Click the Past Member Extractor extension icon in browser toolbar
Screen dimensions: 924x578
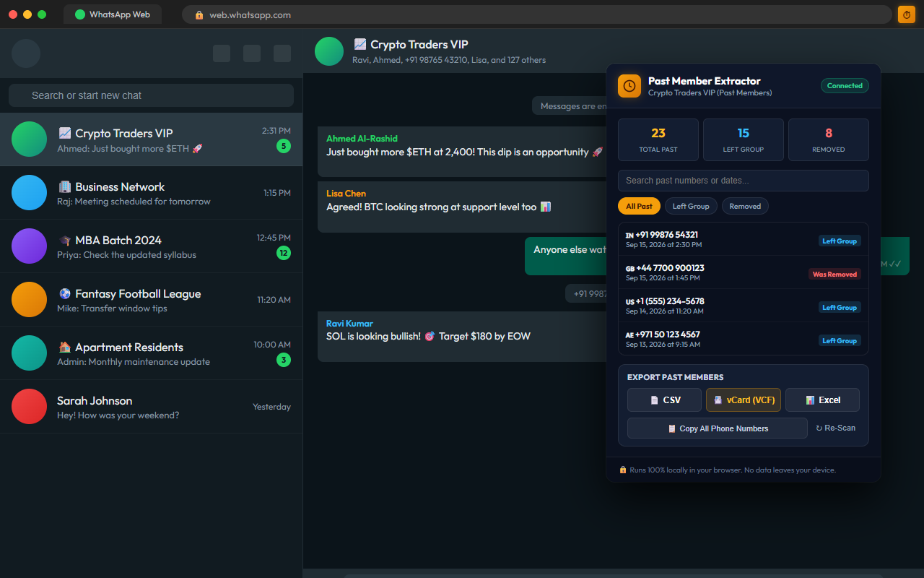(906, 14)
